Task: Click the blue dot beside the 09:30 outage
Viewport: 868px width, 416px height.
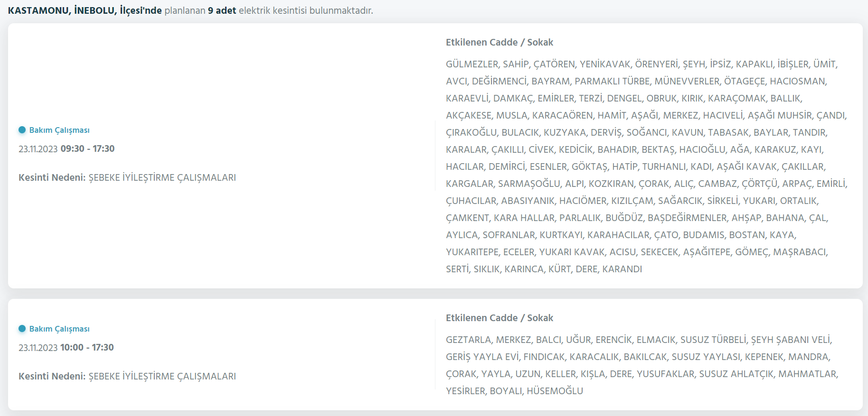Action: [22, 130]
